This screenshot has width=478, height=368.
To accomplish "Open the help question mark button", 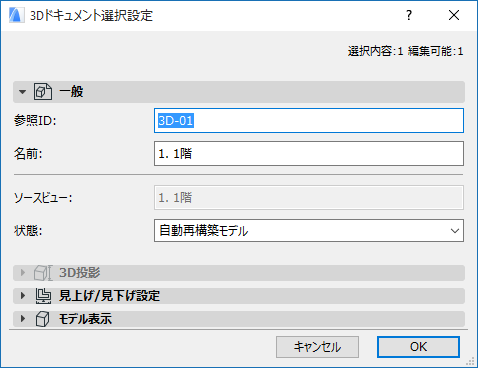I will click(409, 15).
